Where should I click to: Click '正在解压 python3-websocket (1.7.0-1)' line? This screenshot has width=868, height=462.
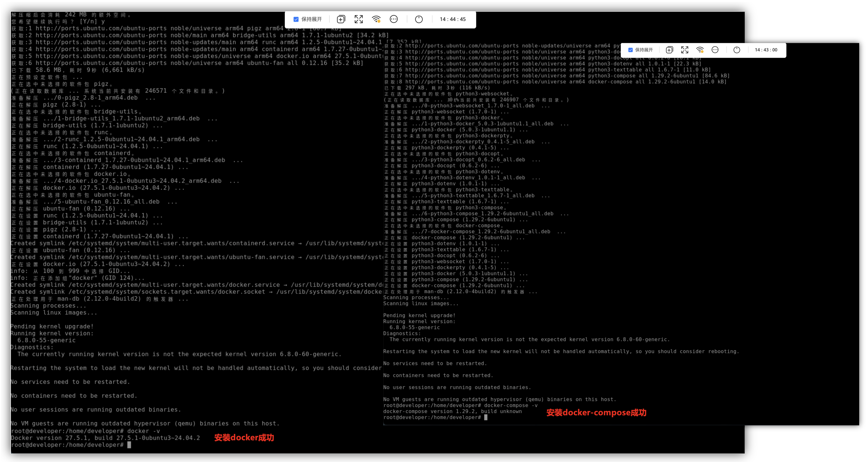pyautogui.click(x=446, y=112)
